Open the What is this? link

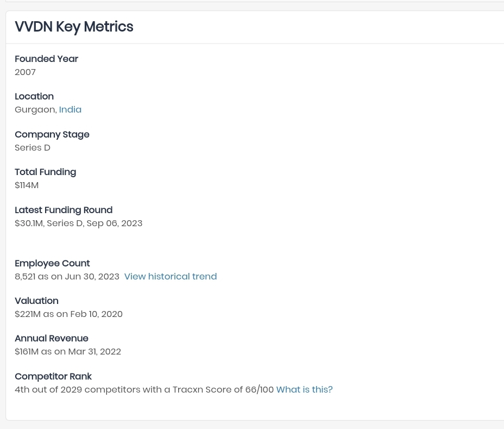coord(304,389)
